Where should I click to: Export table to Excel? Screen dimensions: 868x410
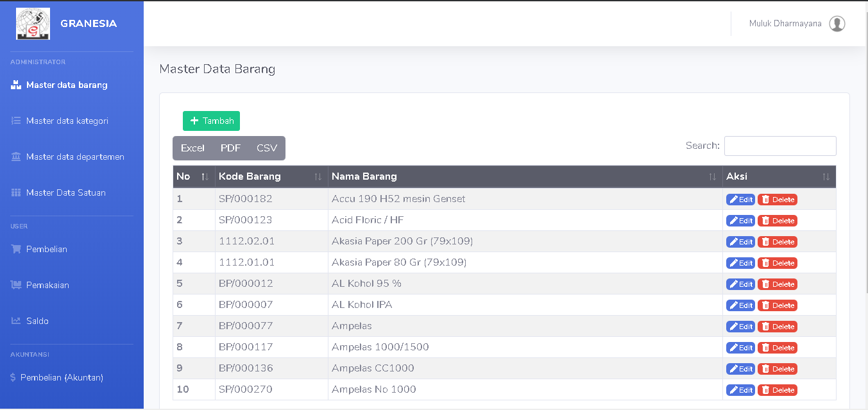click(192, 148)
